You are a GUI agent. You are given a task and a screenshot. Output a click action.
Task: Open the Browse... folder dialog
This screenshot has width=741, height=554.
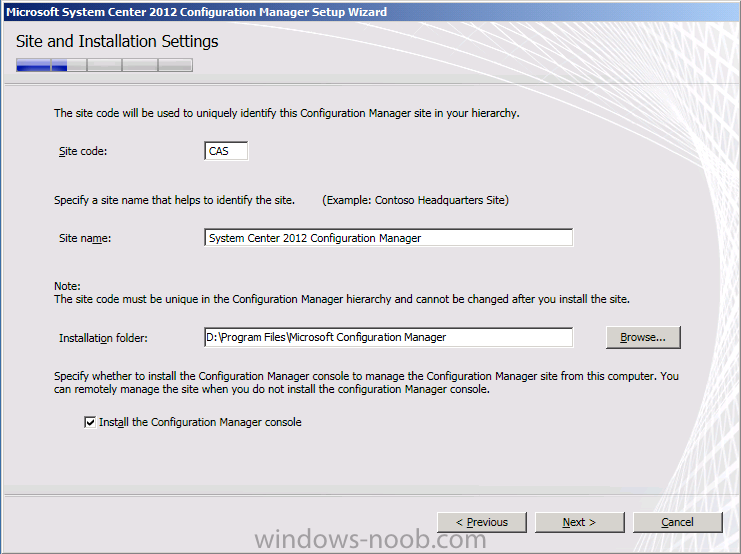pos(643,338)
